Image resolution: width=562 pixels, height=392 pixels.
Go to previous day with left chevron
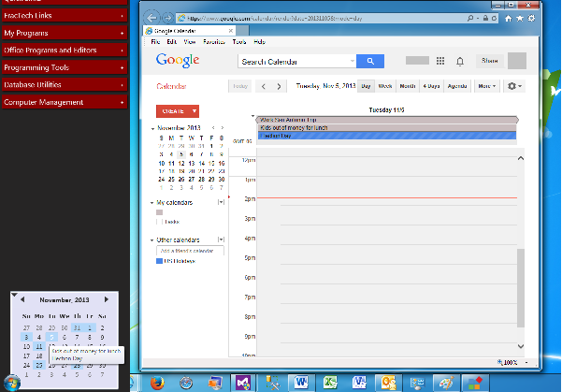coord(264,86)
